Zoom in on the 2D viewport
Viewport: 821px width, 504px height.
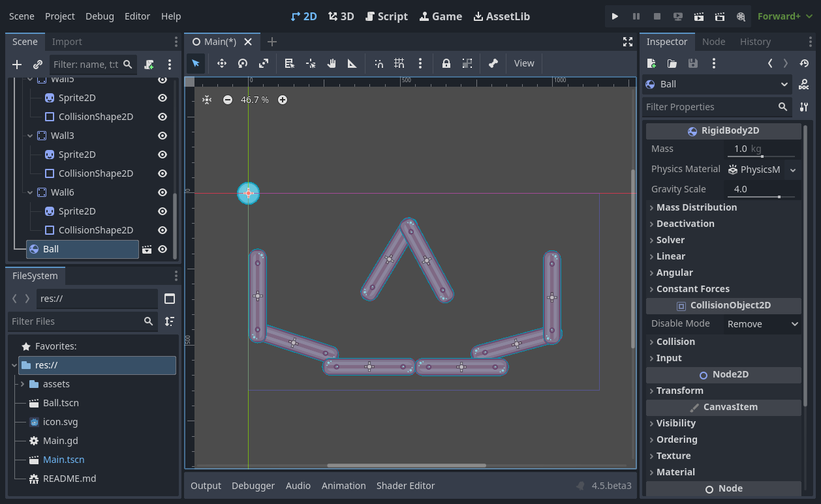tap(283, 100)
